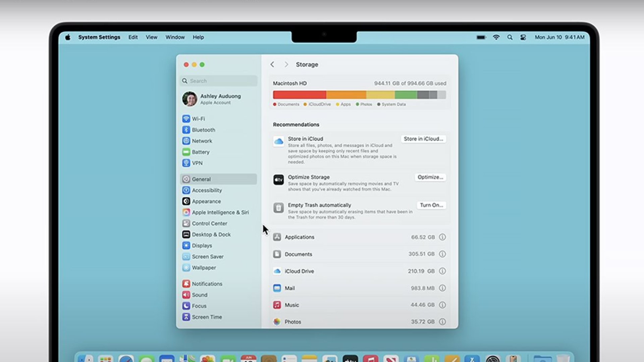Click the Documents row icon
This screenshot has height=362, width=644.
tap(277, 254)
